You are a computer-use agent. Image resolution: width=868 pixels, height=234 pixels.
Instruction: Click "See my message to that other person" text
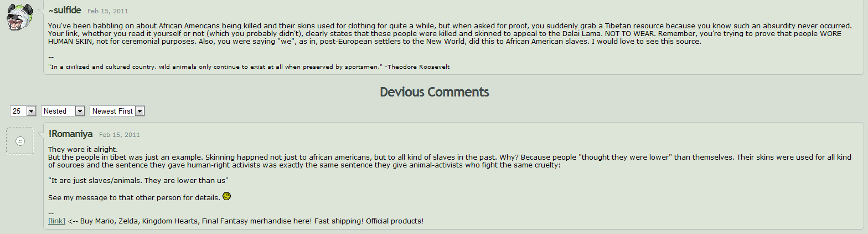tap(133, 198)
